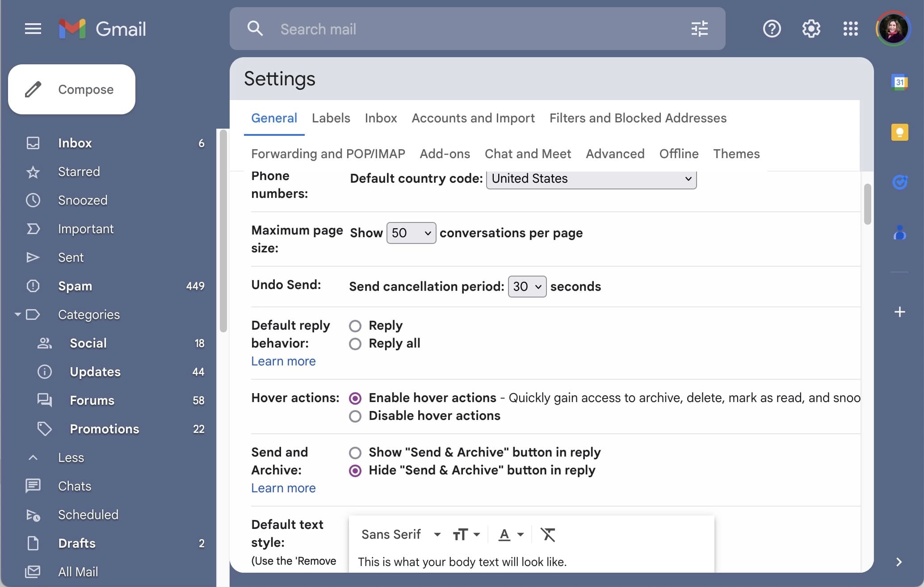Image resolution: width=924 pixels, height=587 pixels.
Task: Click the Promotions tag icon
Action: coord(44,429)
